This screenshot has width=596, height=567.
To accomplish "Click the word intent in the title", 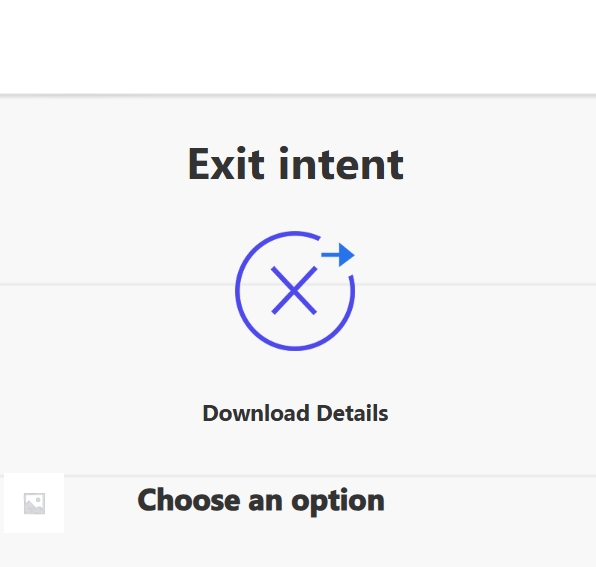I will [341, 164].
